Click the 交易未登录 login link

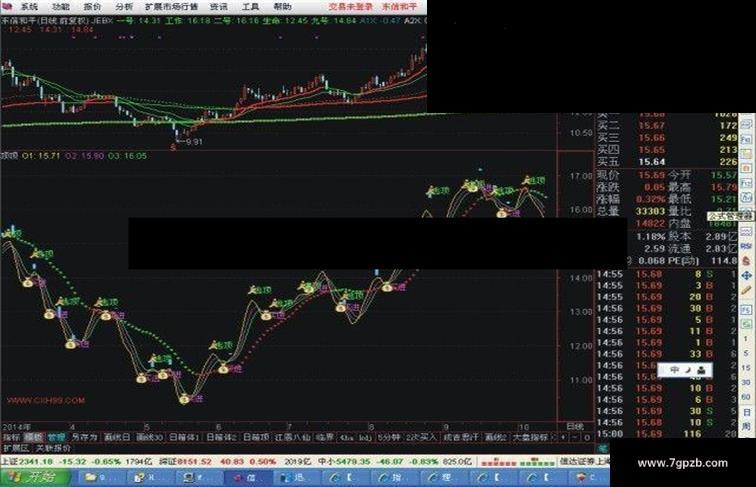click(351, 7)
